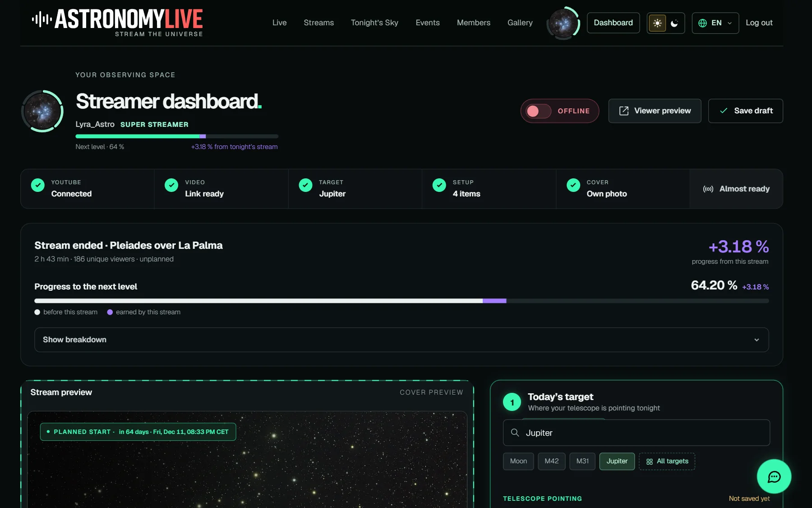Open the Gallery nav item
The width and height of the screenshot is (812, 508).
click(x=520, y=23)
